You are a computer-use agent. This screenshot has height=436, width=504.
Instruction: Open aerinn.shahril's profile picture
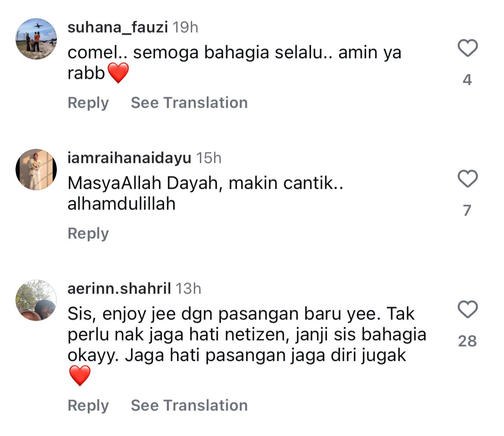(x=36, y=300)
